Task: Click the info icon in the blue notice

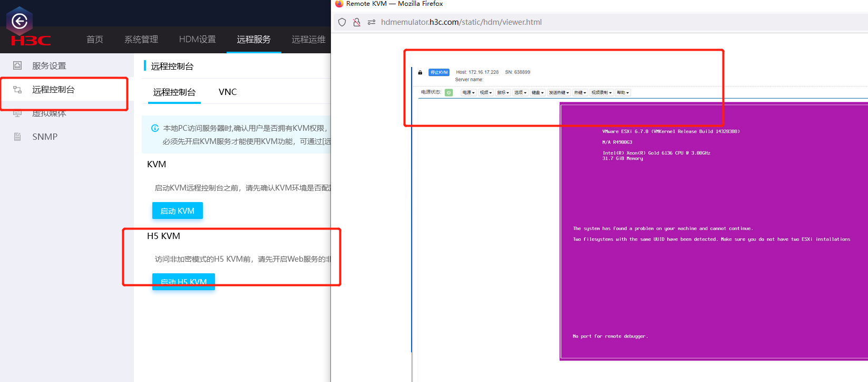Action: click(x=155, y=128)
